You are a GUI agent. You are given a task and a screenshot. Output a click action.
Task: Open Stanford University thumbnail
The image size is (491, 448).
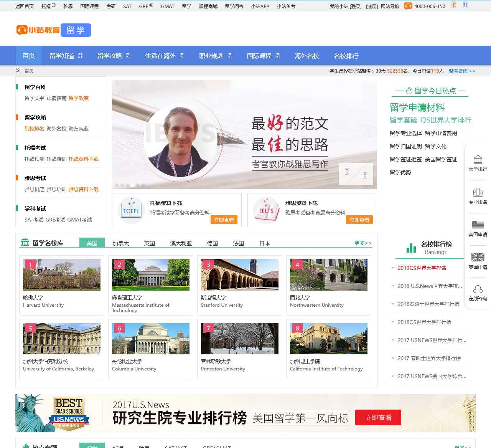coord(240,274)
